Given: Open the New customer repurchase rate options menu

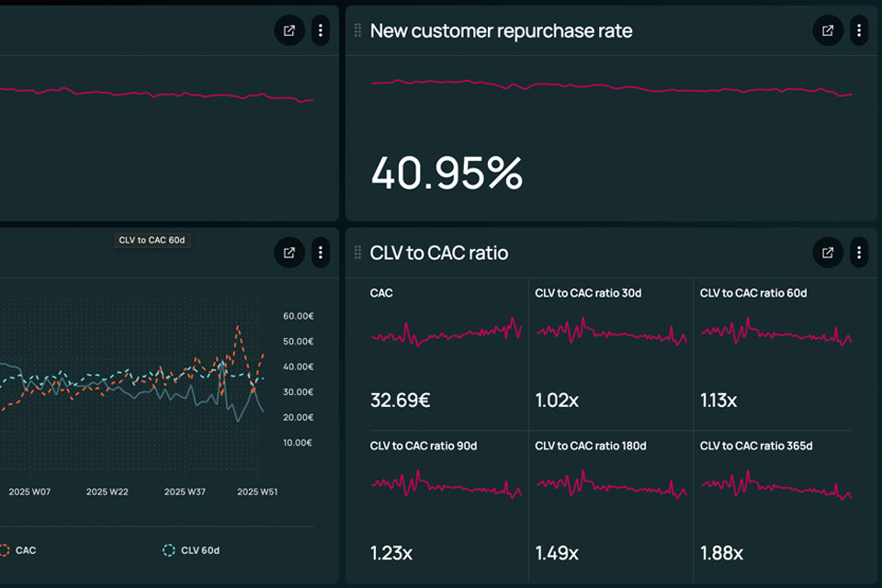Looking at the screenshot, I should pos(859,30).
